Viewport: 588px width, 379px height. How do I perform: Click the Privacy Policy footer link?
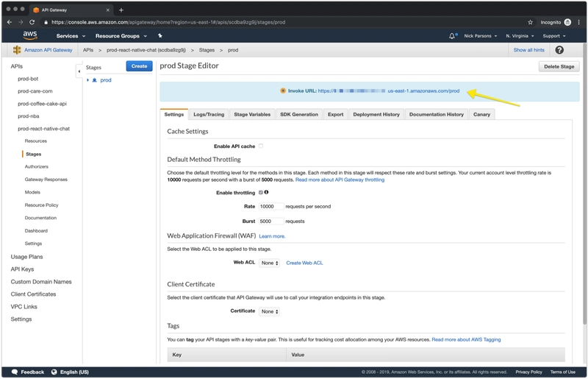point(528,372)
